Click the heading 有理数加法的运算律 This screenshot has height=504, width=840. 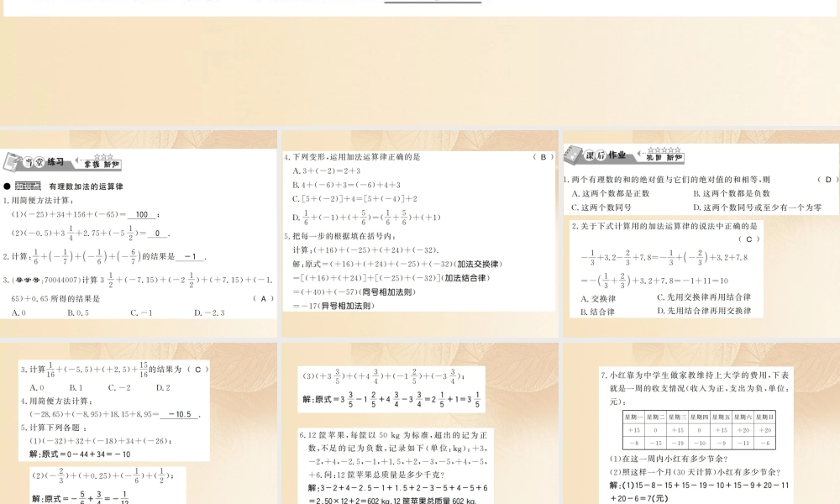86,186
